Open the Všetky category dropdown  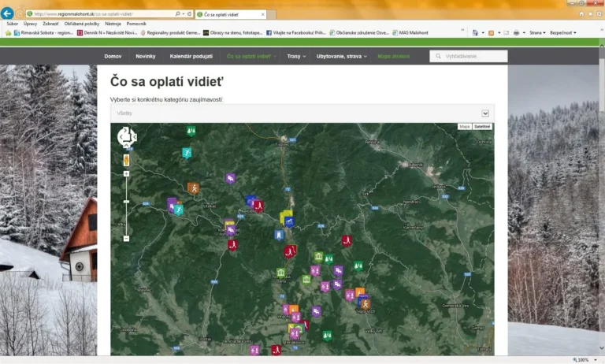click(x=302, y=113)
